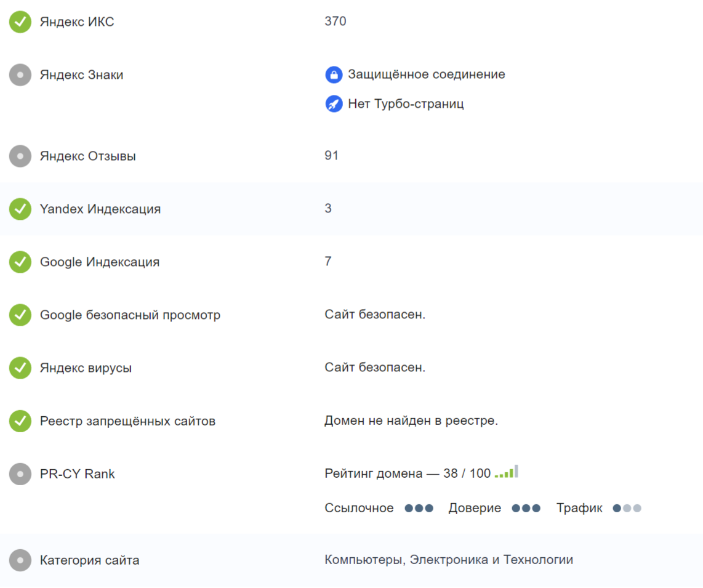Click the Google Индексация value 7

click(x=328, y=262)
